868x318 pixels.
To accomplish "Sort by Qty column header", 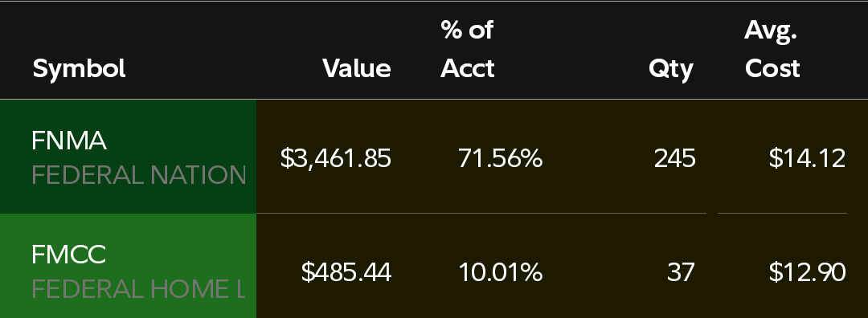I will click(671, 70).
